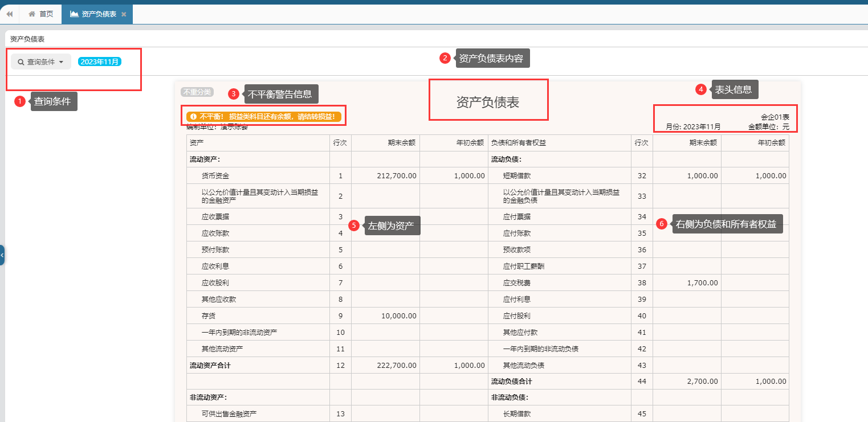Click 流动负债合计 ending balance 2,700.00
The image size is (868, 422).
pos(703,382)
